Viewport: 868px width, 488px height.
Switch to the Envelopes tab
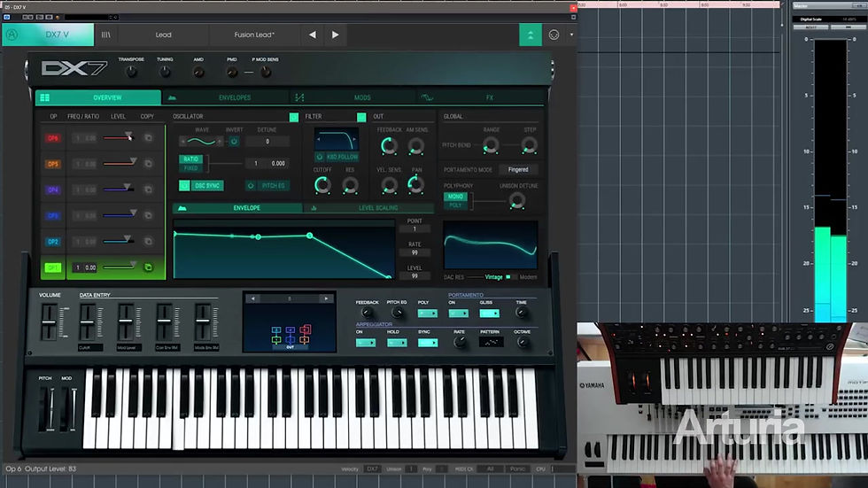point(227,97)
